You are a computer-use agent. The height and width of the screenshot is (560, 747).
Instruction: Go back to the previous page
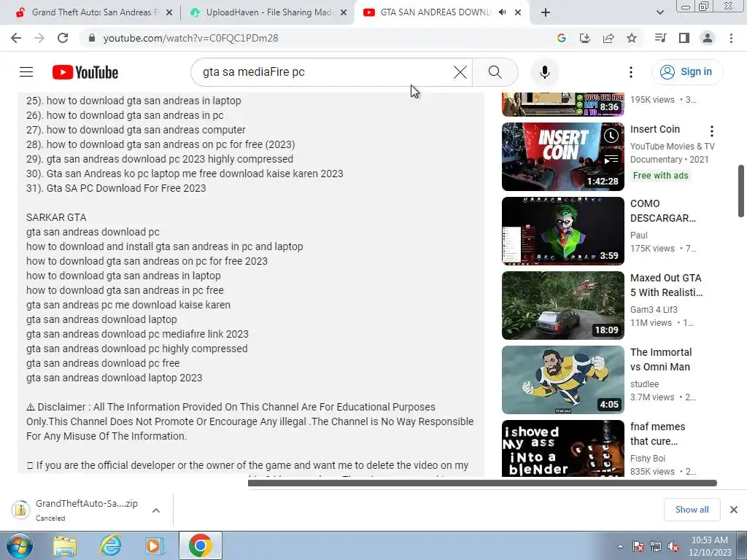[16, 38]
